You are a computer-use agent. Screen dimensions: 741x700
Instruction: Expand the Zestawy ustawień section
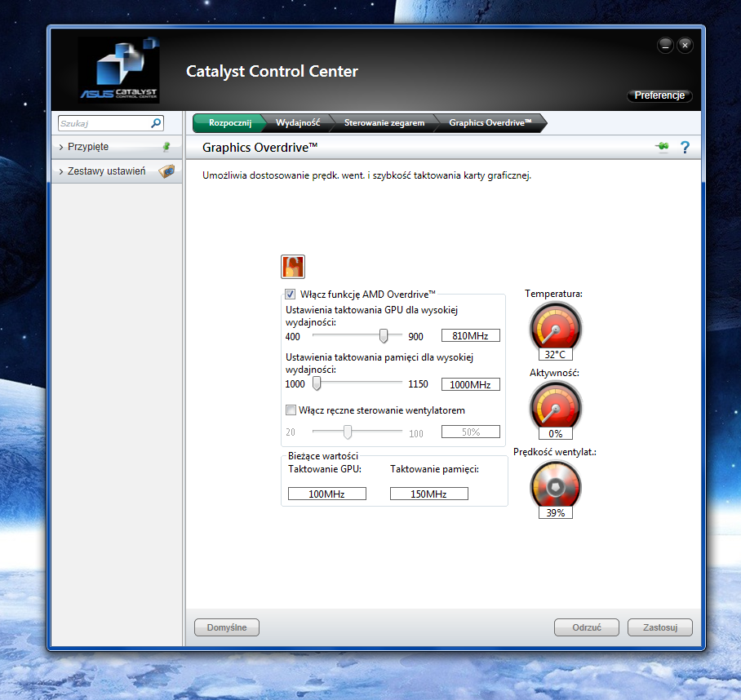tap(117, 171)
